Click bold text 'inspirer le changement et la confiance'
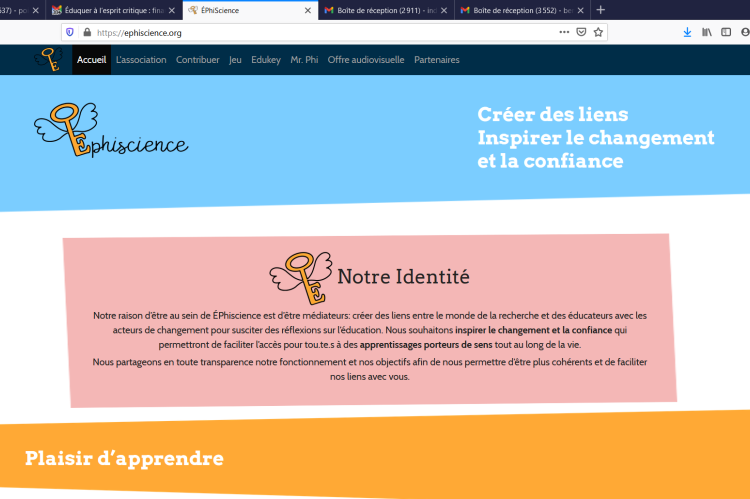 (533, 330)
